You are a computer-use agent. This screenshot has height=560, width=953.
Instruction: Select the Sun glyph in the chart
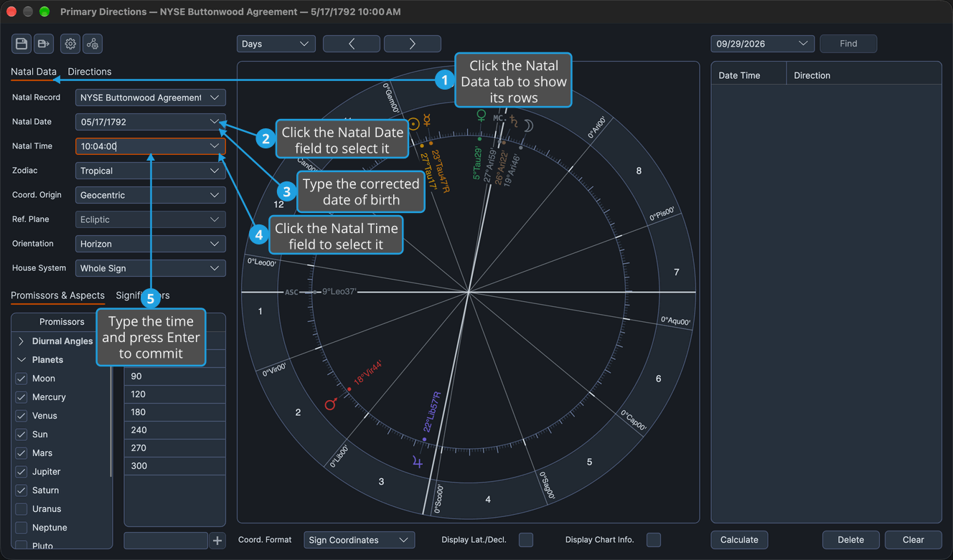tap(413, 123)
